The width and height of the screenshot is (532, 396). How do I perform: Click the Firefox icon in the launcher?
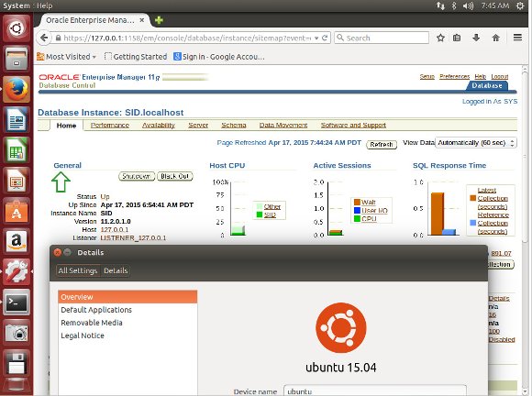point(17,89)
